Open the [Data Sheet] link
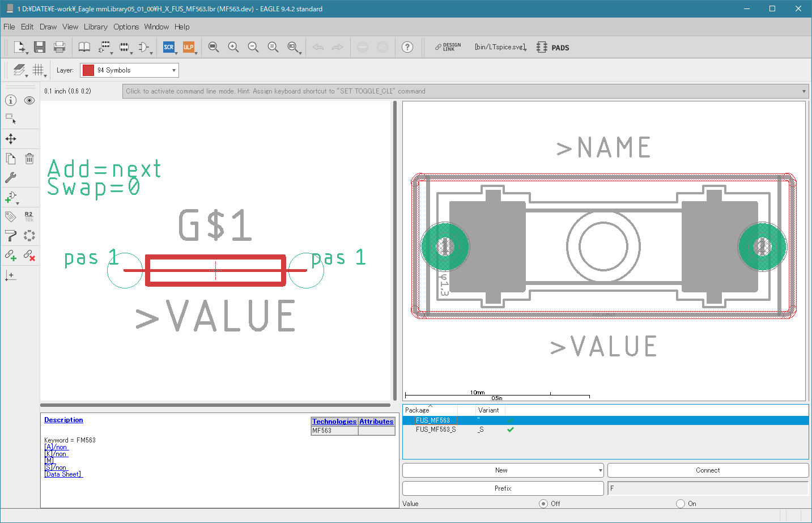The width and height of the screenshot is (812, 523). [x=63, y=474]
